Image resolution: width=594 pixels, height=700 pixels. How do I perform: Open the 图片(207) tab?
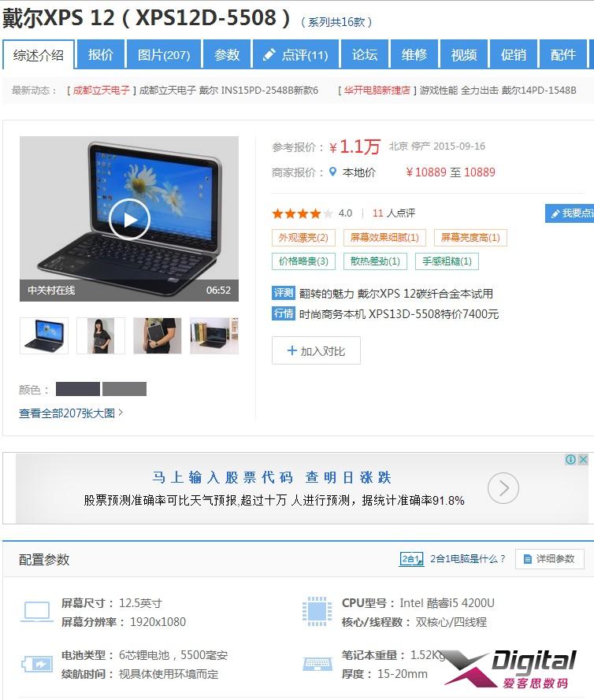[x=164, y=54]
